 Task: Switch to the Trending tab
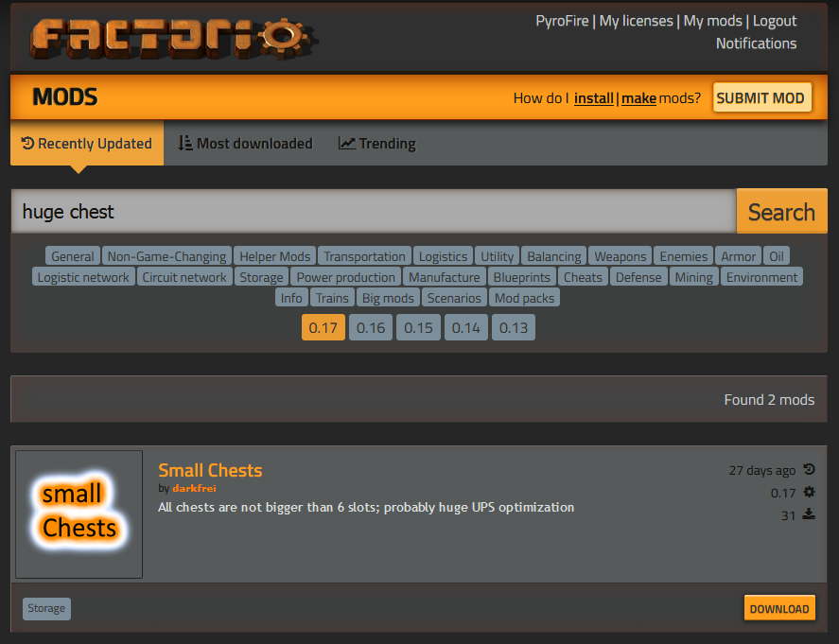point(377,144)
